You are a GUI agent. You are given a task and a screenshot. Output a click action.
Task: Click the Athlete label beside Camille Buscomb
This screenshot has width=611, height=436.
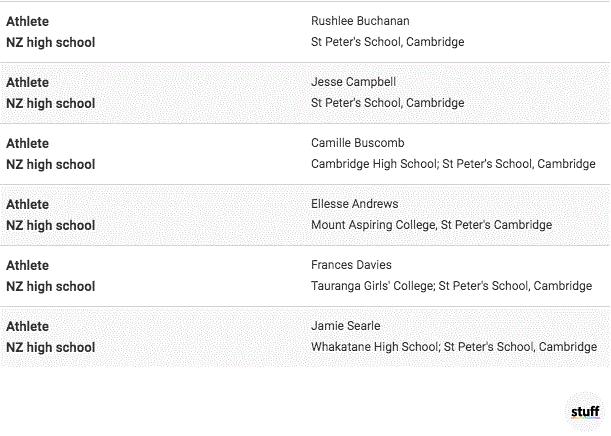coord(27,143)
